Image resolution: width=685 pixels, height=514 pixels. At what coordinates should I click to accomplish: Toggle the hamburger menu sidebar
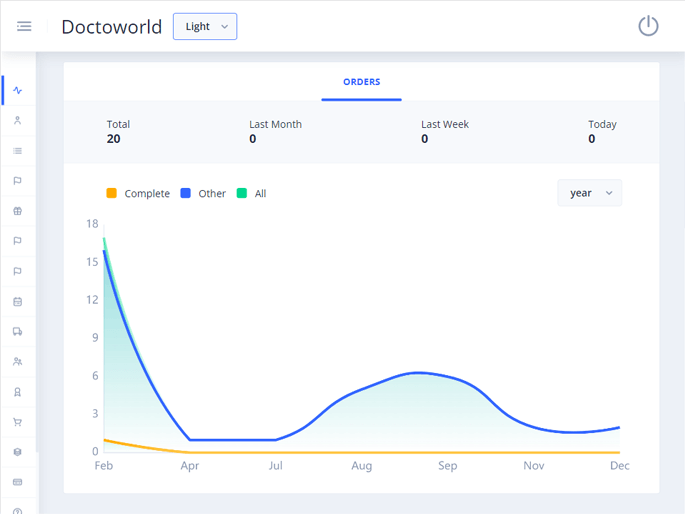tap(24, 26)
